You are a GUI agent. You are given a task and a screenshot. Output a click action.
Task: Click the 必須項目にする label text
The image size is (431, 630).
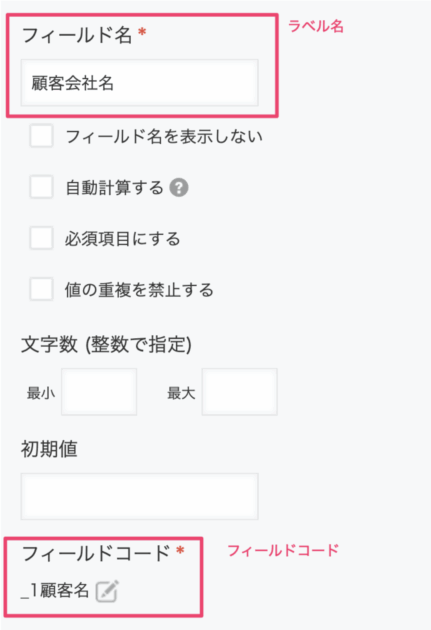(123, 239)
